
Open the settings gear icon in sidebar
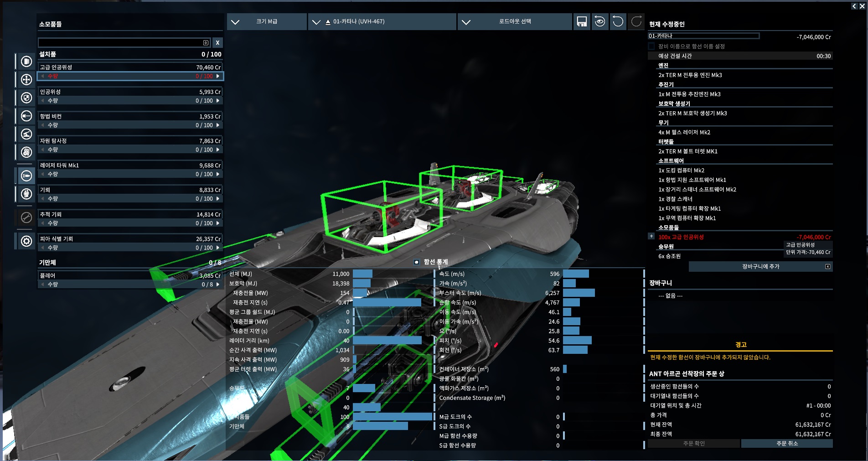(x=26, y=241)
